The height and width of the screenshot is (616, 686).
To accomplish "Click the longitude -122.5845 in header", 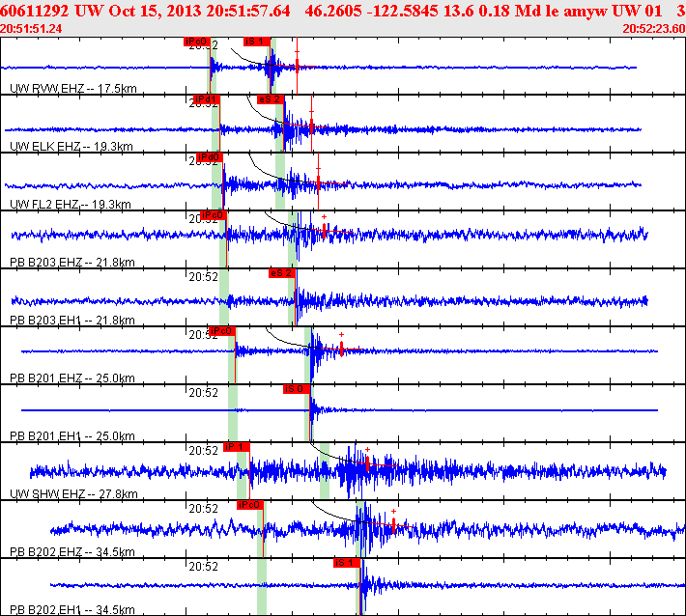I will pyautogui.click(x=403, y=11).
